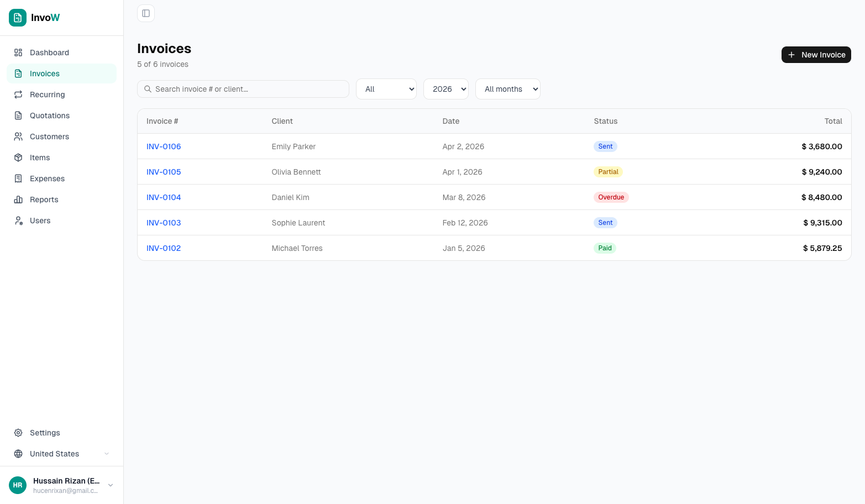The width and height of the screenshot is (865, 504).
Task: Open the Users page label
Action: click(x=40, y=221)
